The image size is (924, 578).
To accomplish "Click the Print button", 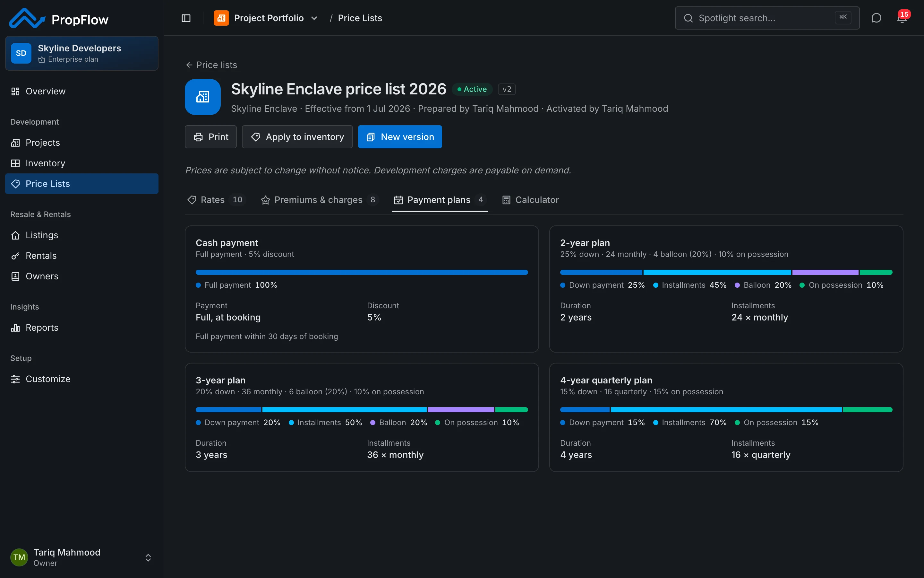I will tap(211, 137).
